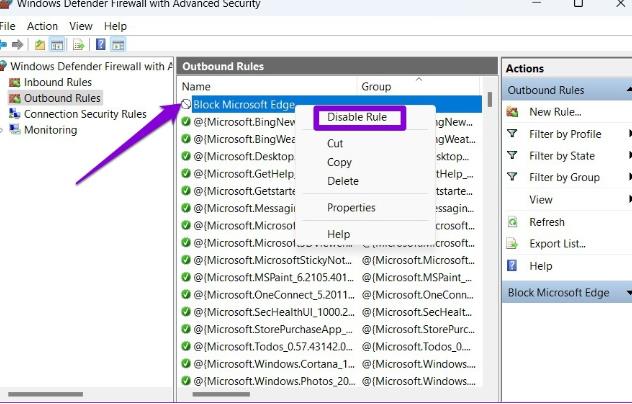Select Outbound Rules in the tree
The image size is (632, 404).
(62, 98)
